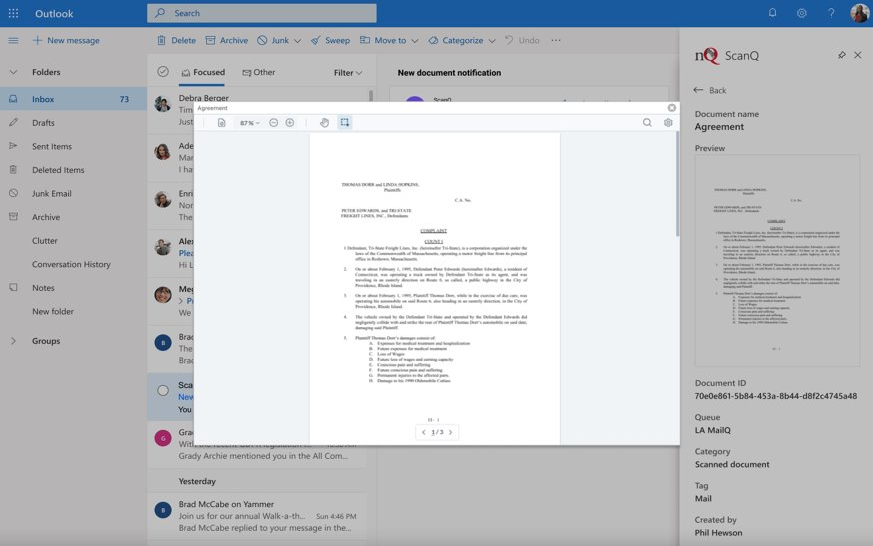This screenshot has width=873, height=546.
Task: Click Undo in the toolbar
Action: click(x=522, y=40)
